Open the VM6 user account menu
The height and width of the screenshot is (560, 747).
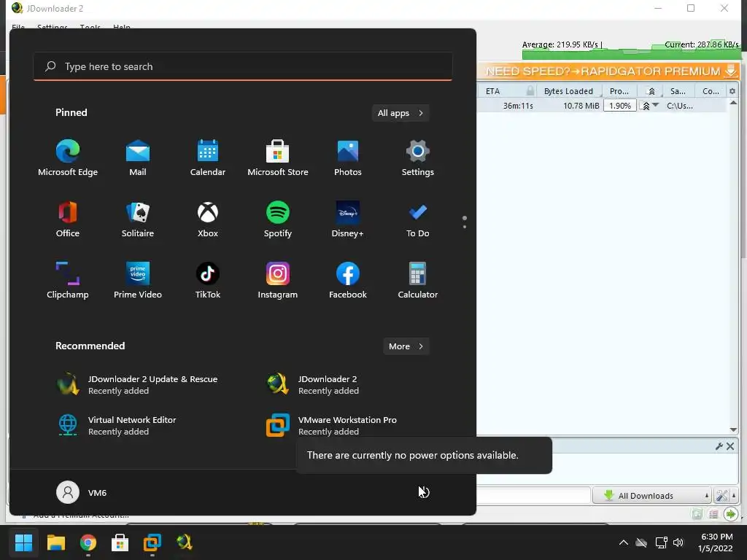pyautogui.click(x=82, y=492)
